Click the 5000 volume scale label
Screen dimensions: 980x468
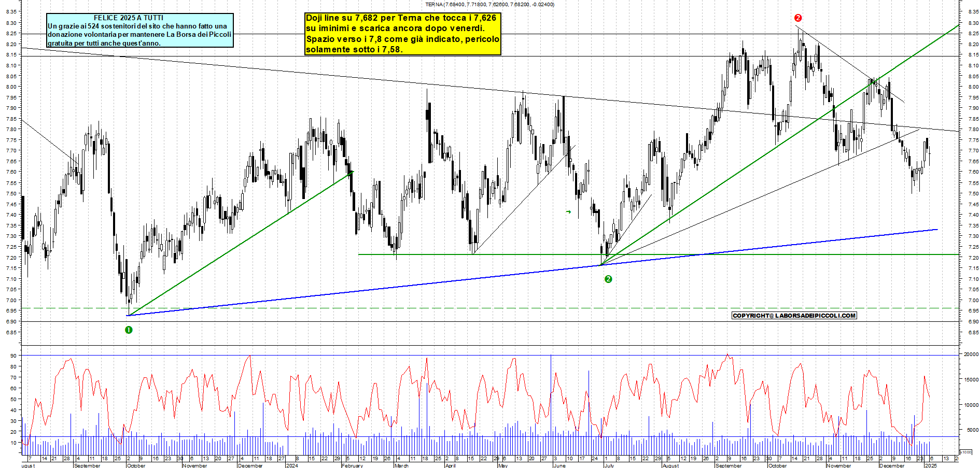click(x=973, y=430)
